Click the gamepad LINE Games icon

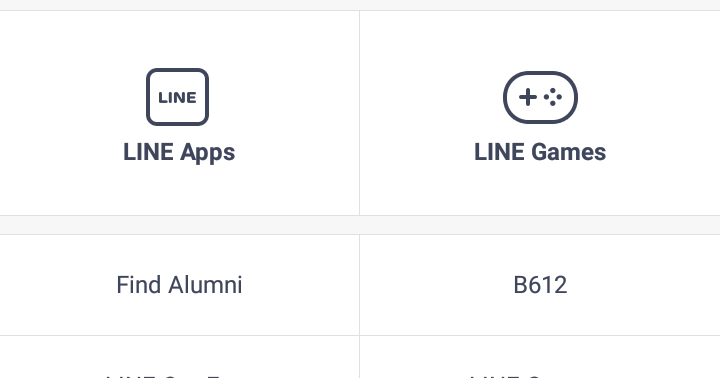coord(540,97)
